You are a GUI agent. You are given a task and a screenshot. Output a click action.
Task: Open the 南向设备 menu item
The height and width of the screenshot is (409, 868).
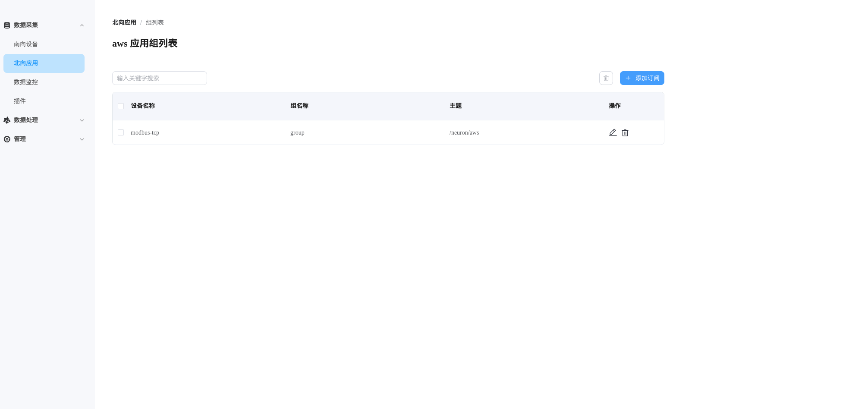coord(25,44)
